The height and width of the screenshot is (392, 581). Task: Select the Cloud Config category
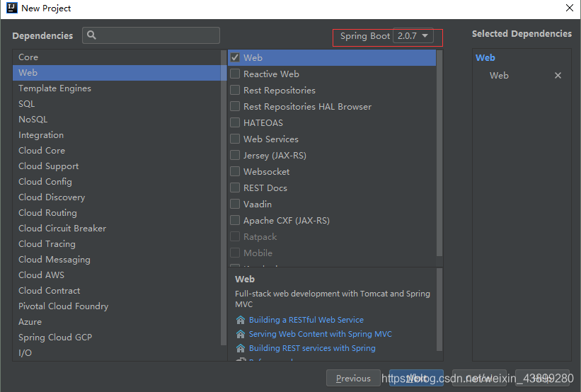pyautogui.click(x=117, y=182)
